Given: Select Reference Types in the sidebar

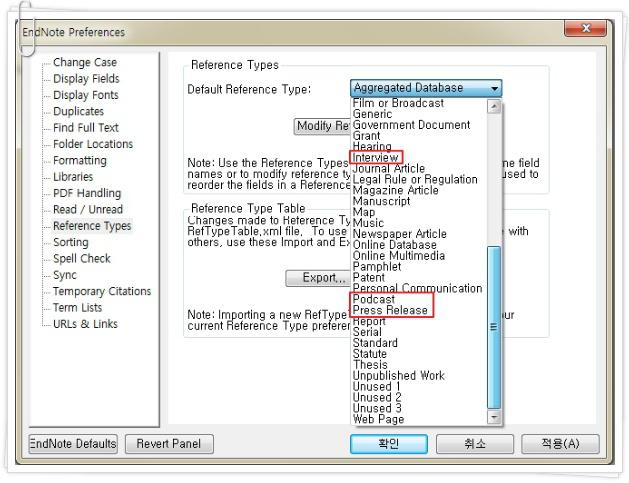Looking at the screenshot, I should (92, 226).
